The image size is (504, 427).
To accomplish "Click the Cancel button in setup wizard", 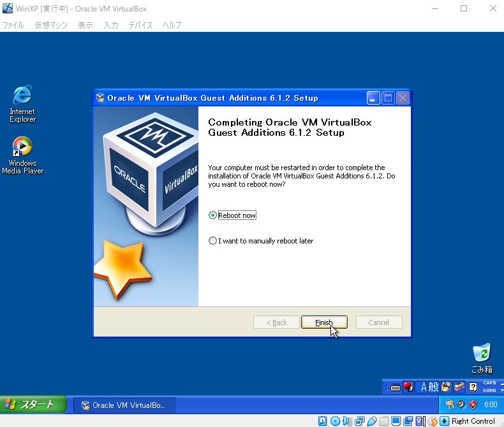I will tap(379, 322).
